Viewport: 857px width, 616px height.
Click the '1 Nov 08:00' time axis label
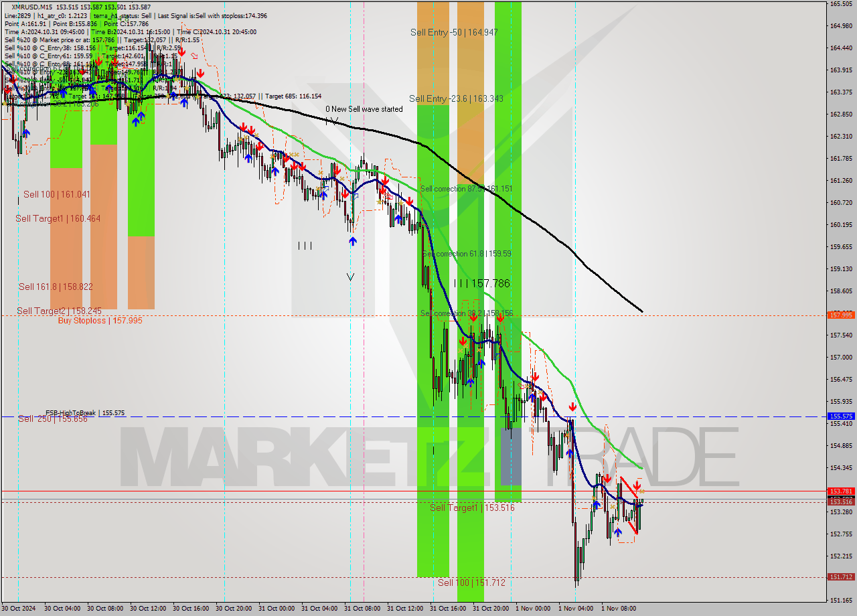[x=619, y=609]
